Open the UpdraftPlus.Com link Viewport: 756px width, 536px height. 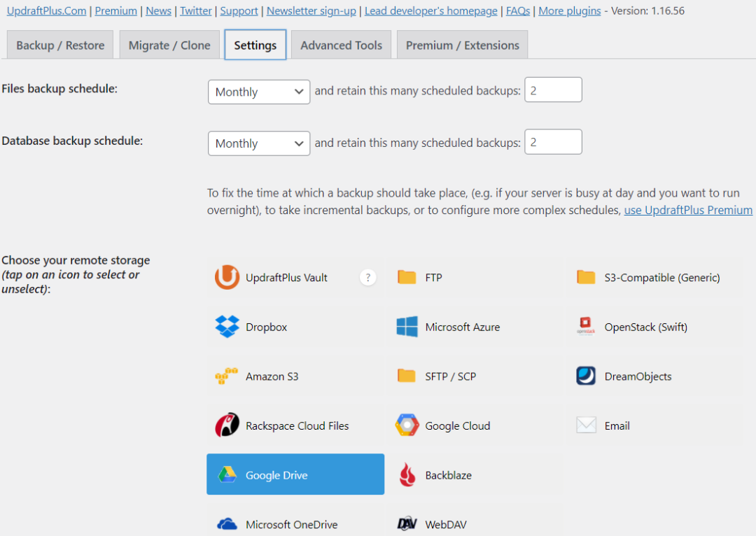pyautogui.click(x=47, y=10)
